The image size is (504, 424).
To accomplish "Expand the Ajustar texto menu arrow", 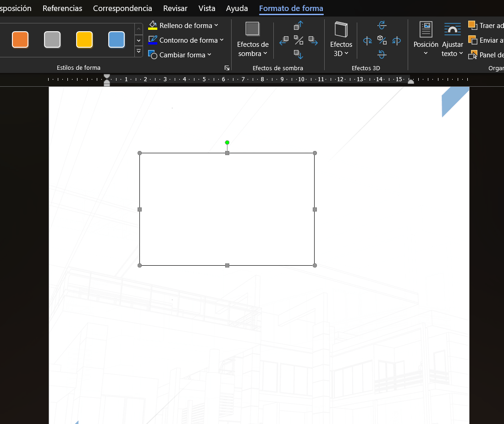I will tap(461, 53).
